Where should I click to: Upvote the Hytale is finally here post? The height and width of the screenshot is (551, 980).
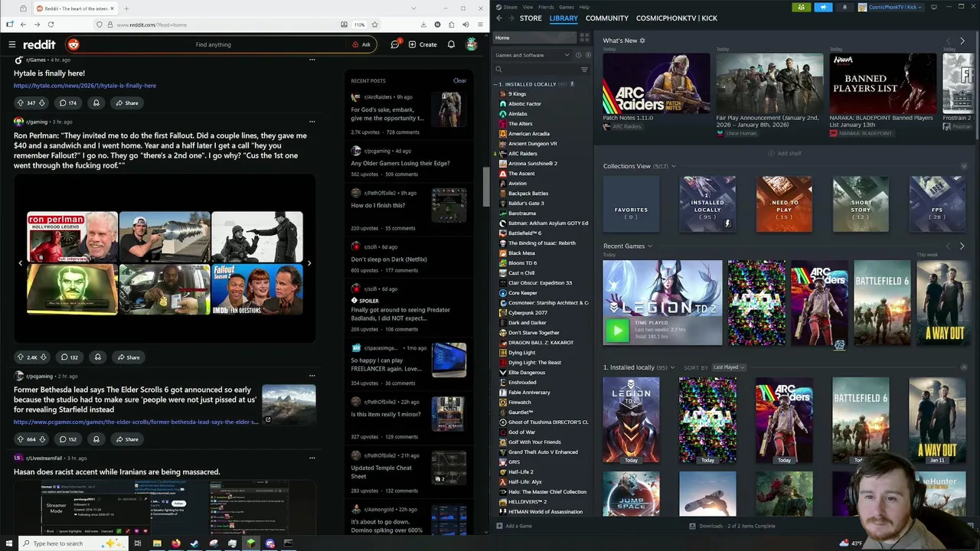(21, 103)
